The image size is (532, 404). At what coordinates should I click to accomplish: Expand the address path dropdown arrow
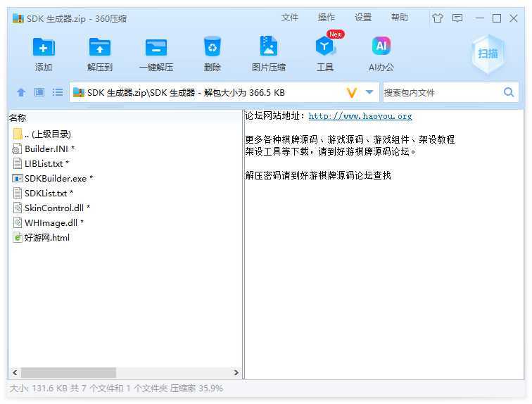pos(369,92)
